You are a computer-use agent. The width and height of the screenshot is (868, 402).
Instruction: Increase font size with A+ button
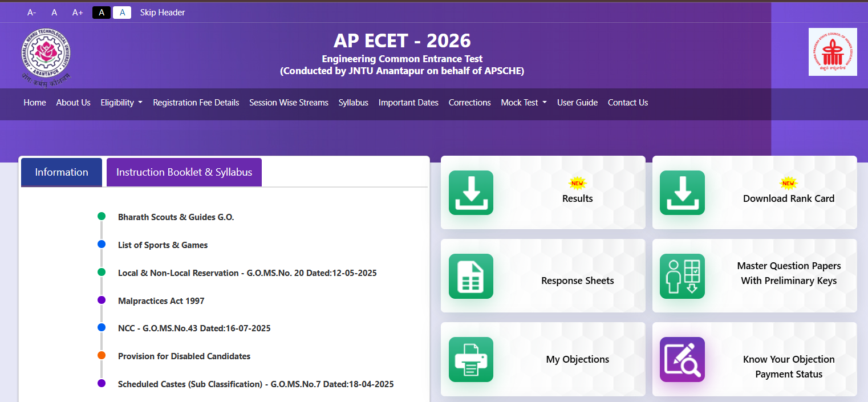(x=78, y=13)
